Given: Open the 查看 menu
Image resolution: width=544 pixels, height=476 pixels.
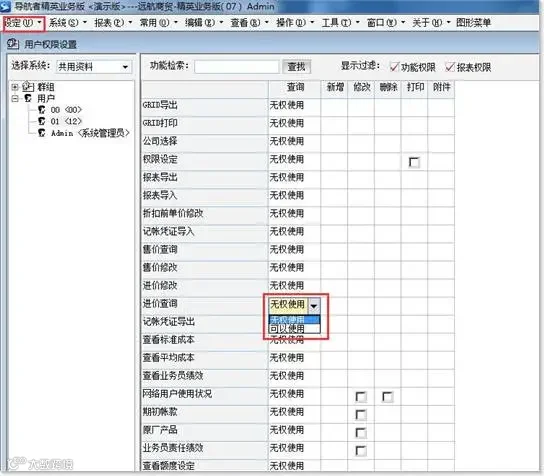Looking at the screenshot, I should pos(249,23).
